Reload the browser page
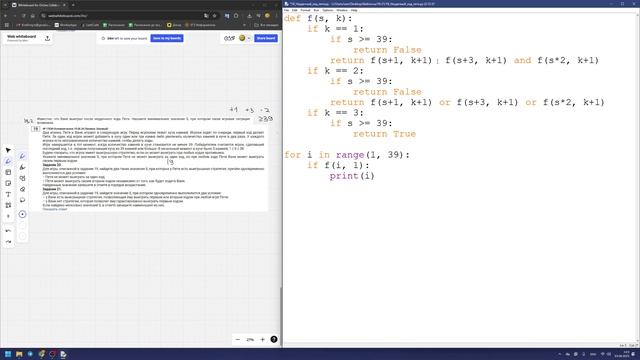The height and width of the screenshot is (360, 640). click(24, 16)
